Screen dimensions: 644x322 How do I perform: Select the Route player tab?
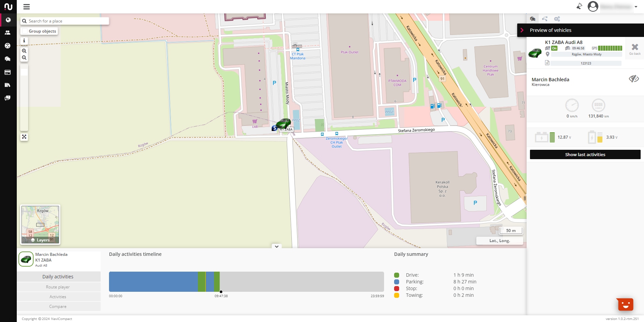[59, 287]
